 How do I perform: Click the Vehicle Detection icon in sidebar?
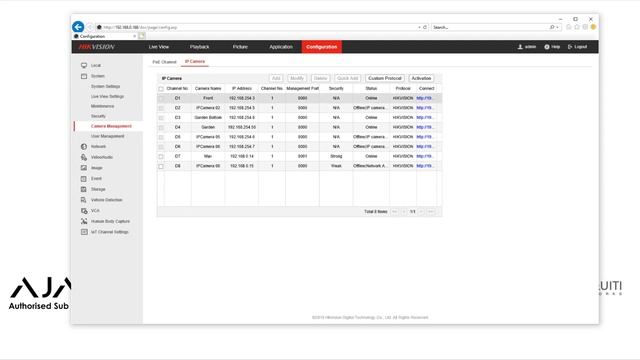(84, 200)
